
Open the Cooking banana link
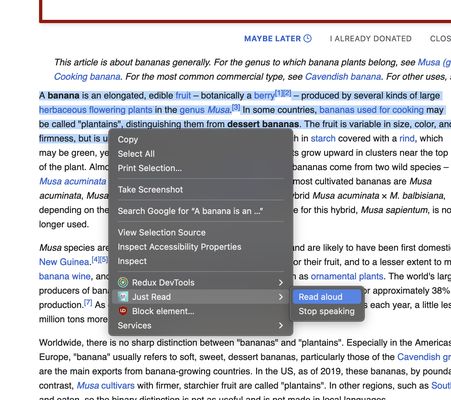(x=87, y=77)
